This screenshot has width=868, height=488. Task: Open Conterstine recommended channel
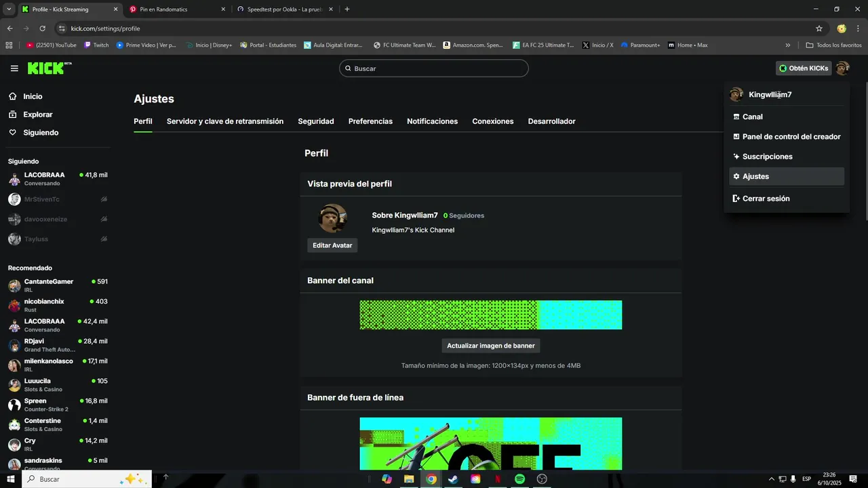coord(58,424)
